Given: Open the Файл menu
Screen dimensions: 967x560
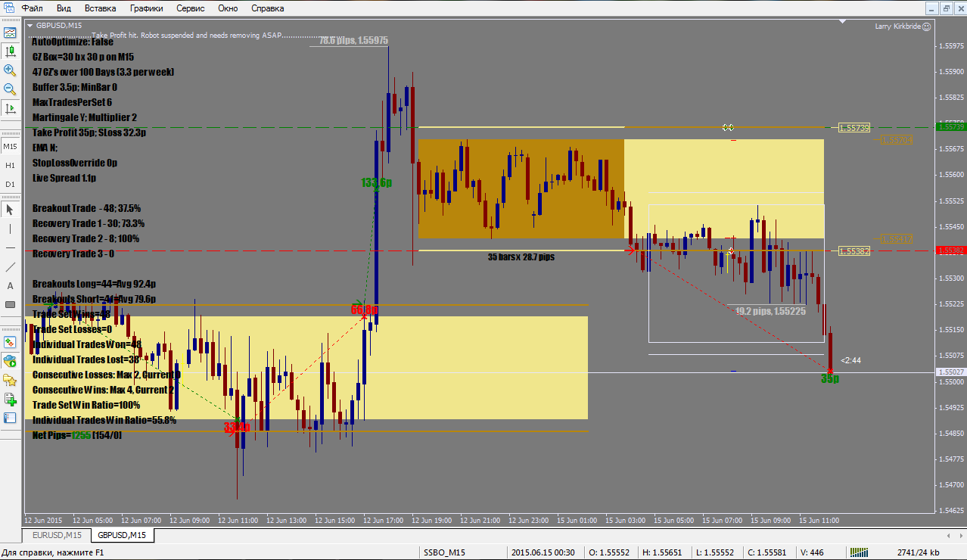Looking at the screenshot, I should [x=32, y=8].
